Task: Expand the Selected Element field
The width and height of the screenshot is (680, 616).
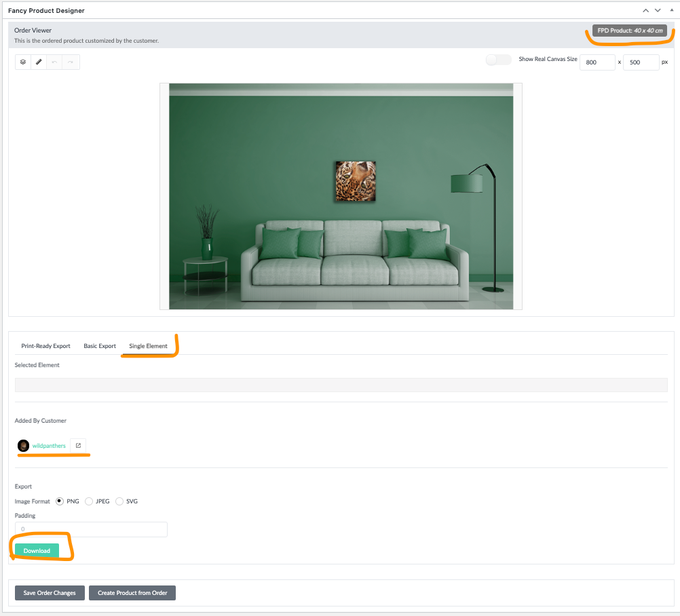Action: coord(340,385)
